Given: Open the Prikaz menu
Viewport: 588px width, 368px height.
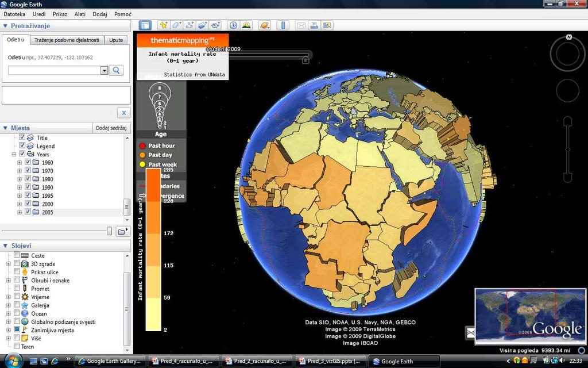Looking at the screenshot, I should (x=60, y=14).
